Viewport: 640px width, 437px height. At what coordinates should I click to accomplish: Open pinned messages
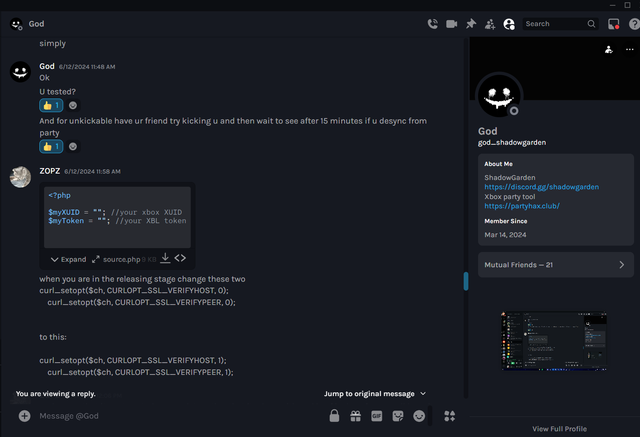tap(471, 24)
